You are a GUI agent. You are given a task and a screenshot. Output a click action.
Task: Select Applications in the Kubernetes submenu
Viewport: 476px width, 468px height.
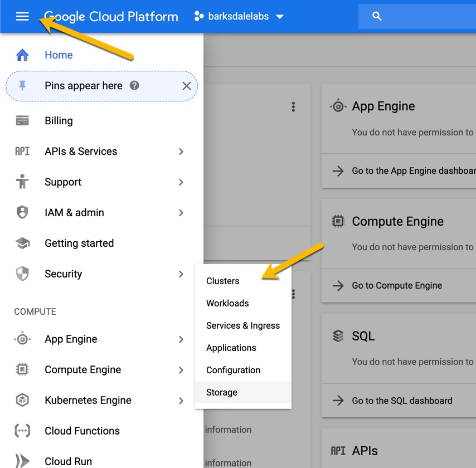click(243, 348)
